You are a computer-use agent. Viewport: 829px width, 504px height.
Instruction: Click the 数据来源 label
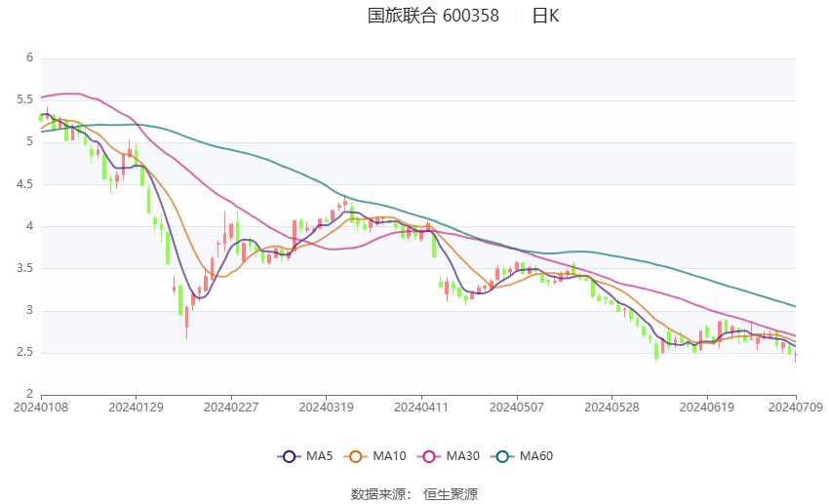click(378, 494)
